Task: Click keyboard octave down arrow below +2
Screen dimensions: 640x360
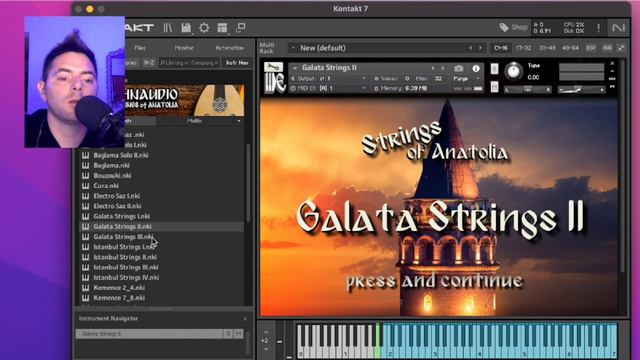Action: coord(266,349)
